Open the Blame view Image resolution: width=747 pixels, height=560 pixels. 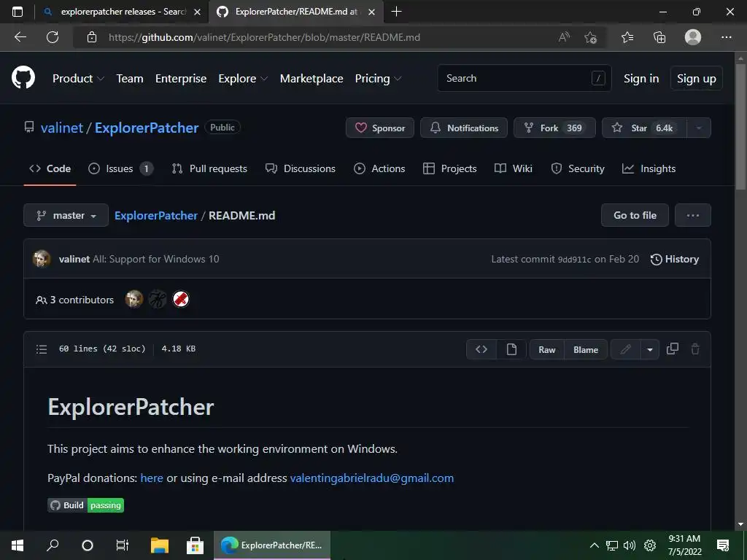coord(586,349)
